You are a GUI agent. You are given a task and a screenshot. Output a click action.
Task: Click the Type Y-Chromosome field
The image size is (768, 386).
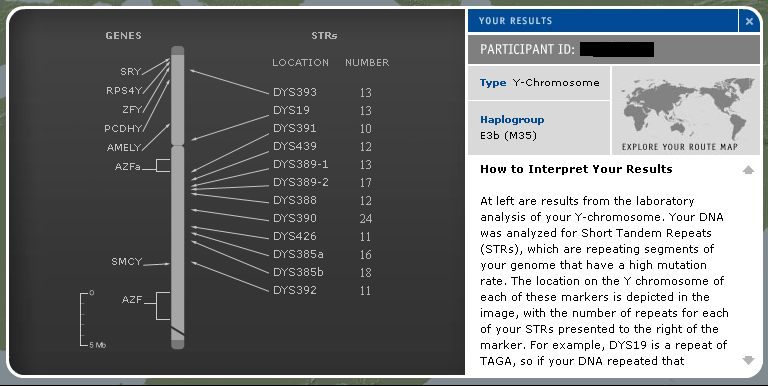pos(539,83)
